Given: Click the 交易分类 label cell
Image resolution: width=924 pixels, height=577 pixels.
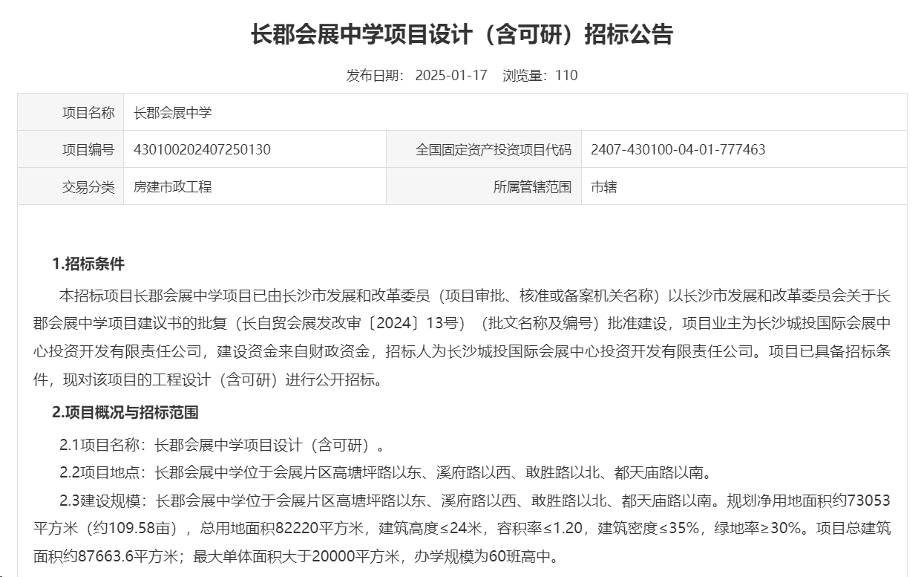Looking at the screenshot, I should pyautogui.click(x=71, y=186).
